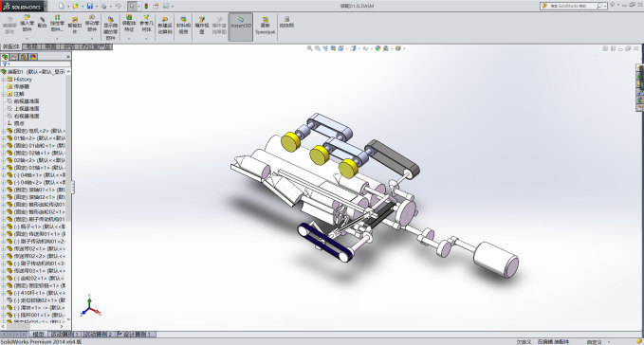This screenshot has height=345, width=644.
Task: Select the Move Component (移动零部件) tool
Action: pyautogui.click(x=92, y=24)
